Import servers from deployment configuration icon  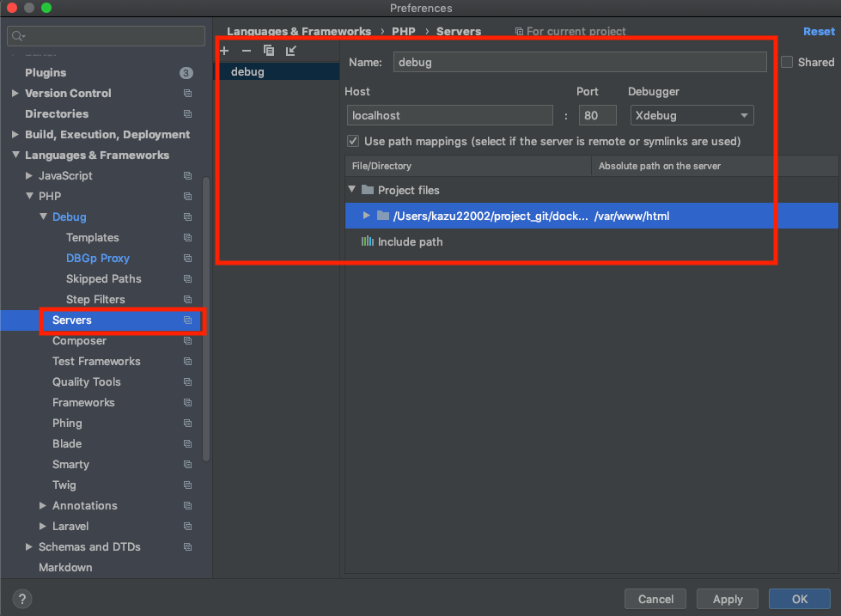click(x=290, y=51)
